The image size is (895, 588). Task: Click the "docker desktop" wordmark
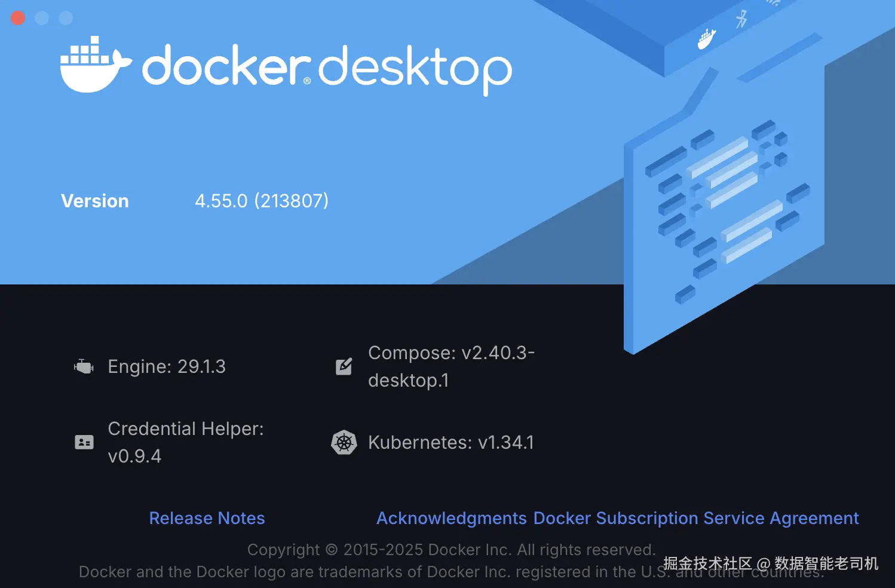327,69
